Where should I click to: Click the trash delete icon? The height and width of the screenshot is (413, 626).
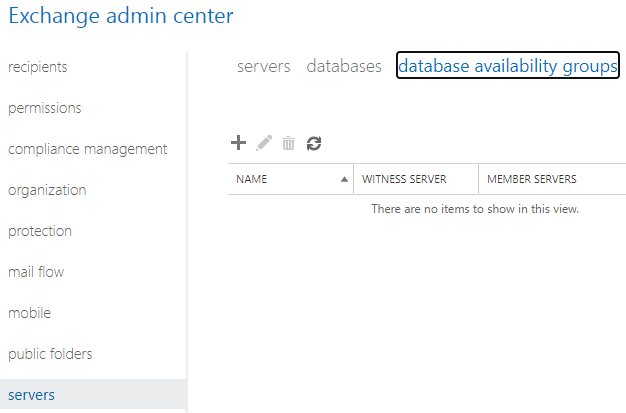(288, 143)
